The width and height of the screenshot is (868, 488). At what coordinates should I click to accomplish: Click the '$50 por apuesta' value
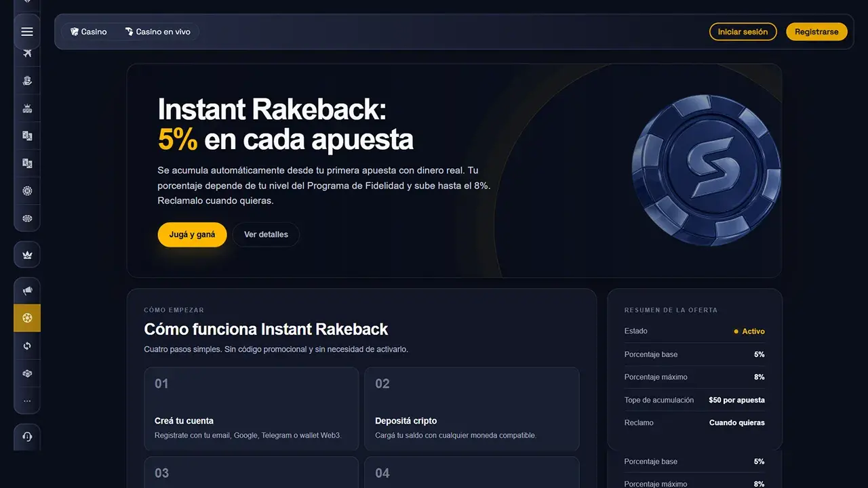pos(736,400)
